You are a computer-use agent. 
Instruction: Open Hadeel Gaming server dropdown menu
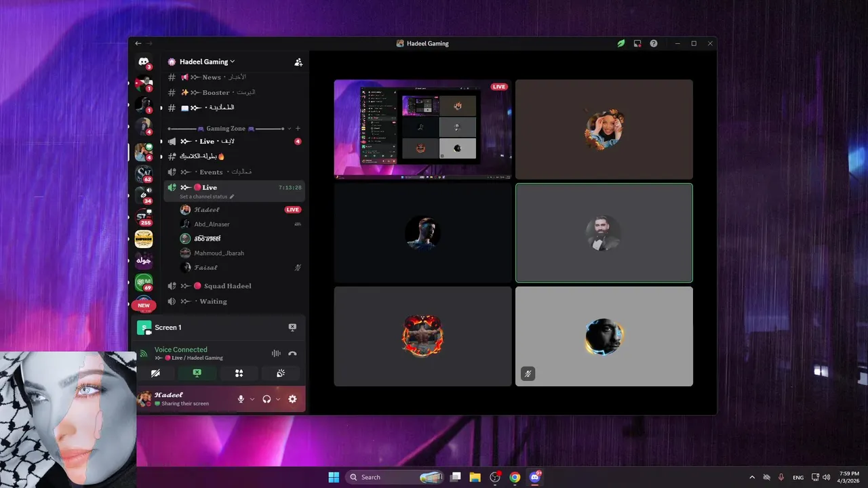(x=207, y=62)
